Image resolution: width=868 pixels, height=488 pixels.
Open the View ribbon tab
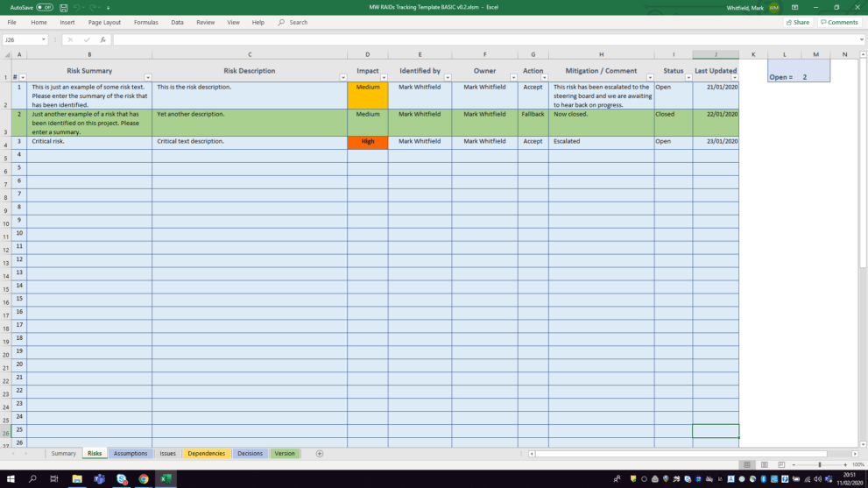233,22
